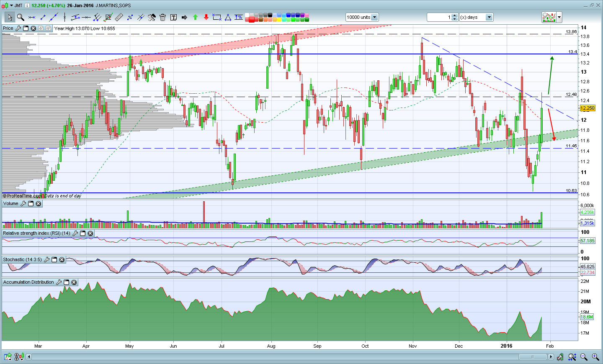
Task: Choose the selected red color swatch
Action: (x=252, y=19)
